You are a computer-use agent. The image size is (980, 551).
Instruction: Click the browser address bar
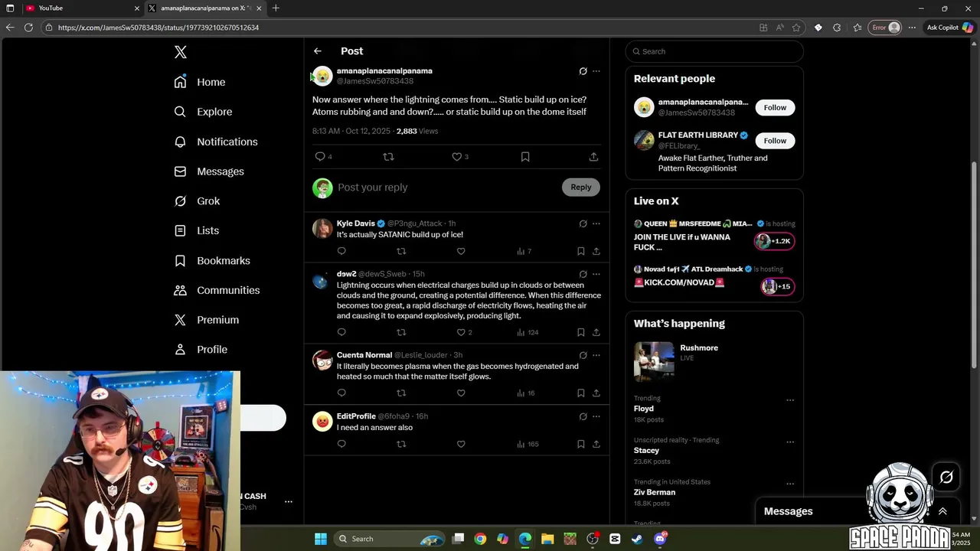point(398,28)
